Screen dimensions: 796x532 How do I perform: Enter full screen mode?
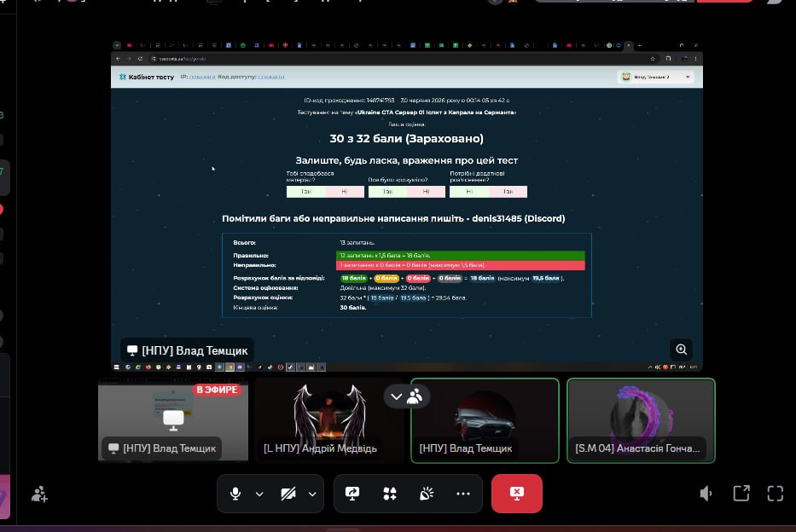point(776,494)
